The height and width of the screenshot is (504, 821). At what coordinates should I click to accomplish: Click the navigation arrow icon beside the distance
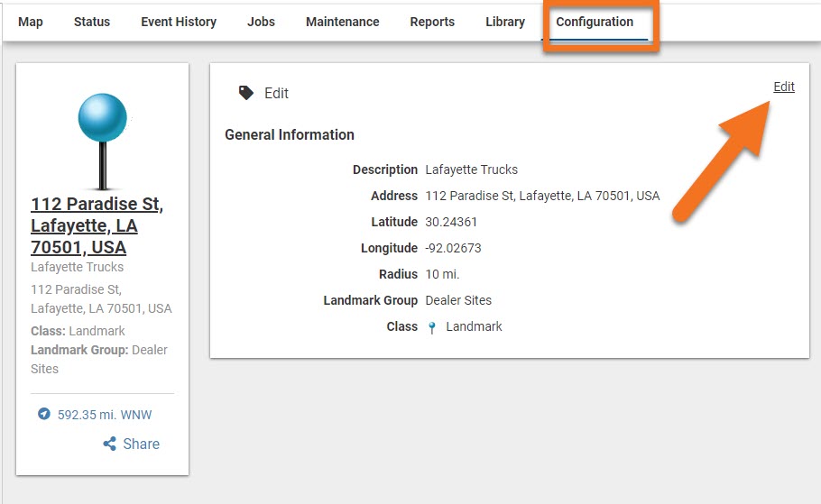click(43, 414)
